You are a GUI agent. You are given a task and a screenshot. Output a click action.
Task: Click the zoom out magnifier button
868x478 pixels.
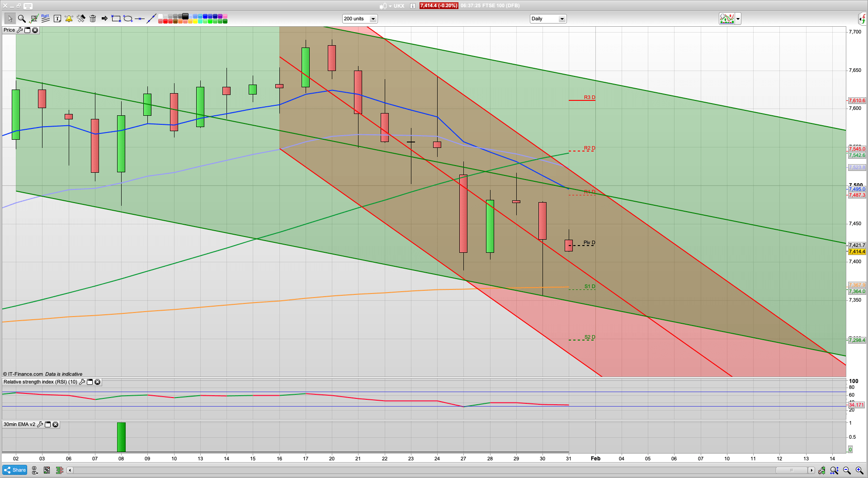pos(847,471)
